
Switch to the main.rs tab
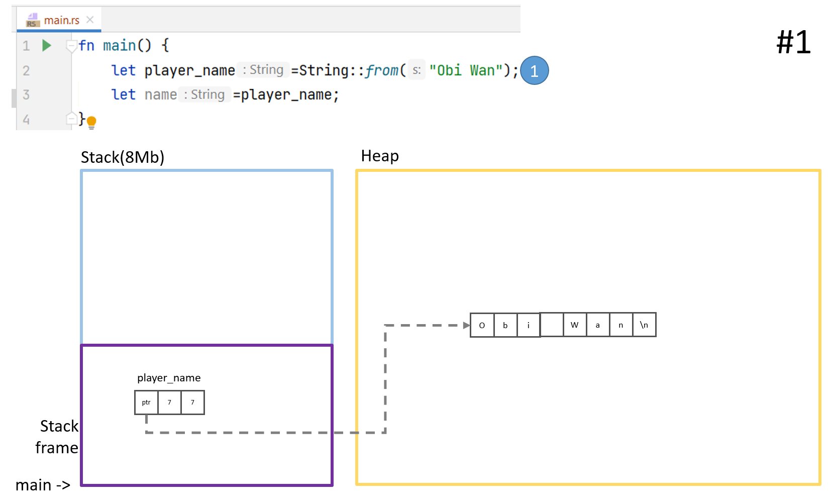pos(61,20)
